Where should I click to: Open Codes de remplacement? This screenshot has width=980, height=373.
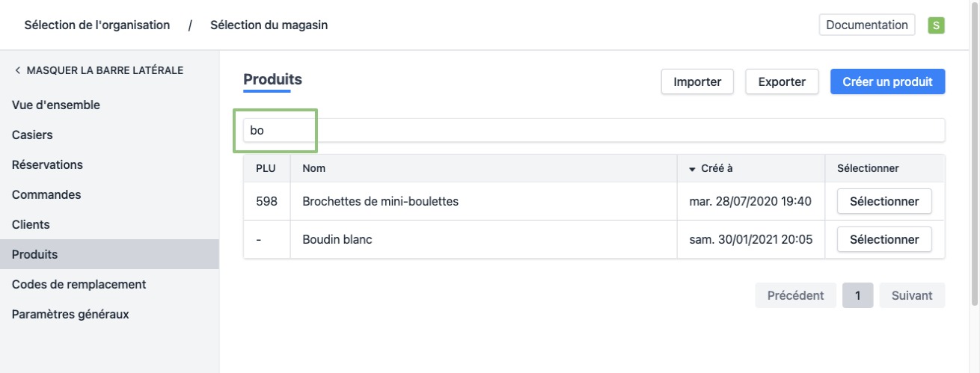click(x=79, y=285)
